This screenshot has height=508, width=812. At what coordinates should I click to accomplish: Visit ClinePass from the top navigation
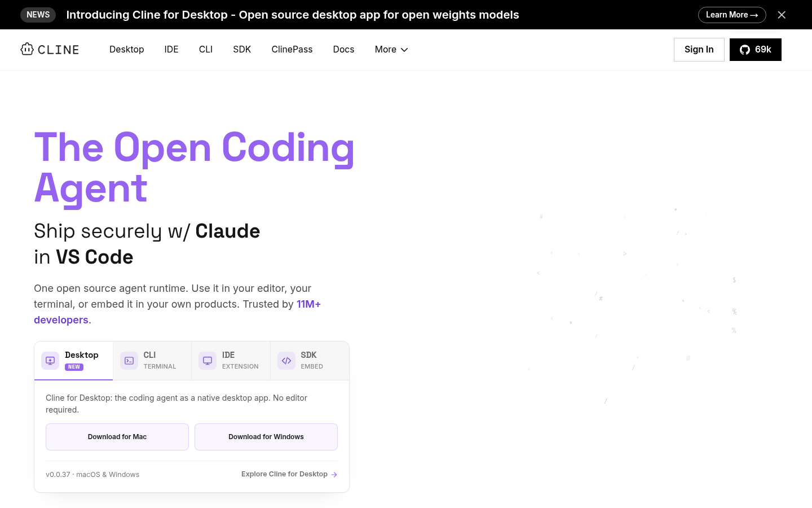click(292, 50)
